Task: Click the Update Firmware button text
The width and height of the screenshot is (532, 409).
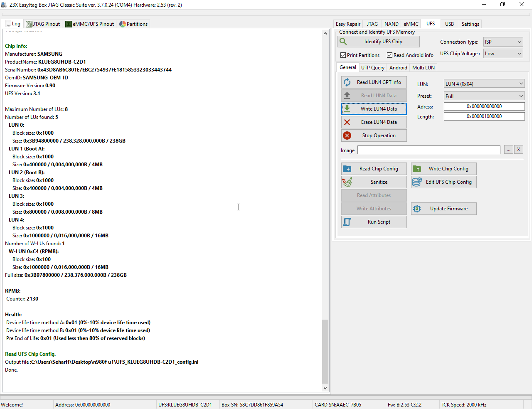Action: 449,209
